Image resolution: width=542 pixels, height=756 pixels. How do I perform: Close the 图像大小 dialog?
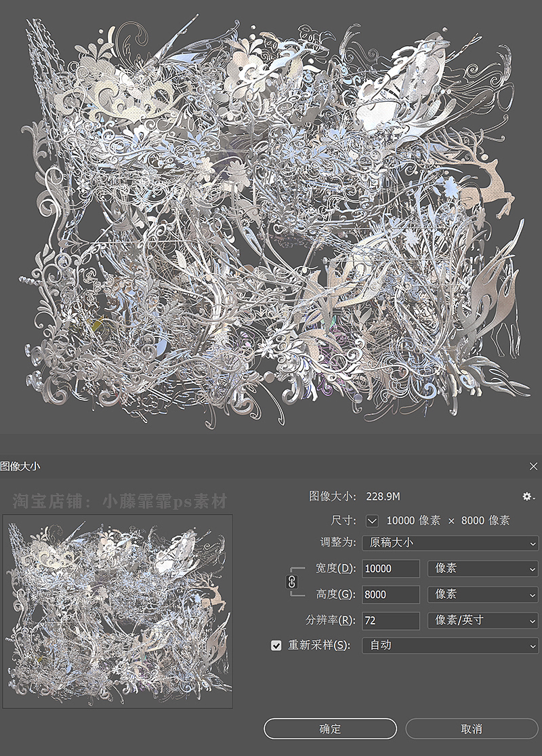(533, 466)
